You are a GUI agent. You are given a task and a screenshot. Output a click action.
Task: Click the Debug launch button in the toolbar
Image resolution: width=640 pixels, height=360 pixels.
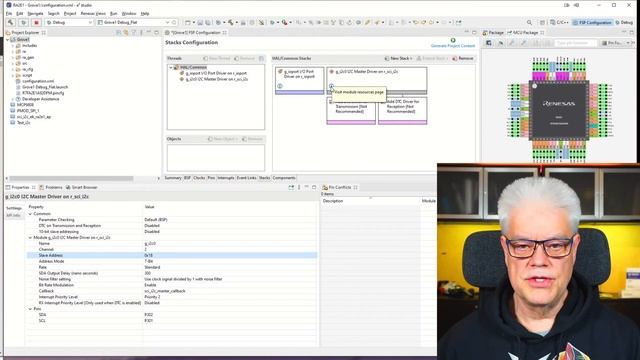coord(23,22)
